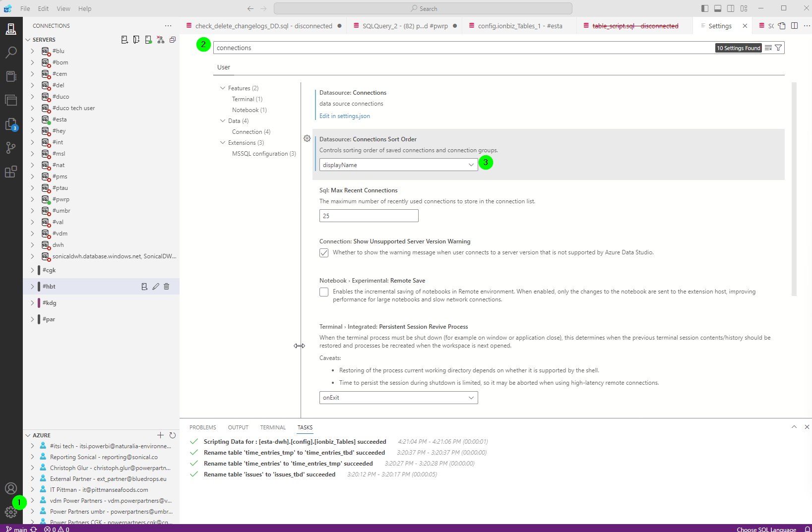
Task: Open the Search view in the activity bar
Action: coord(11,52)
